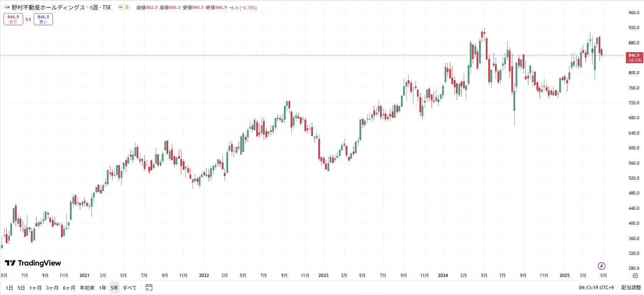Select the 1日 range tab
The image size is (644, 295).
coord(10,288)
